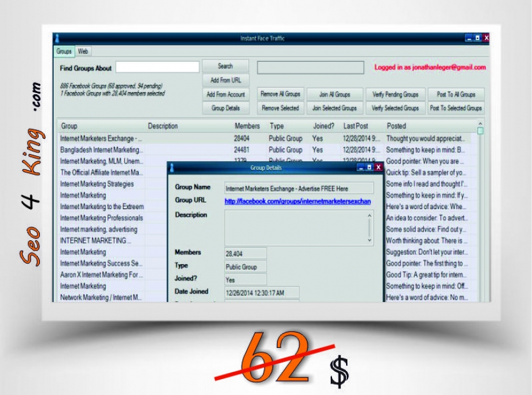Open the facebook.com group URL link
This screenshot has width=532, height=395.
point(298,201)
